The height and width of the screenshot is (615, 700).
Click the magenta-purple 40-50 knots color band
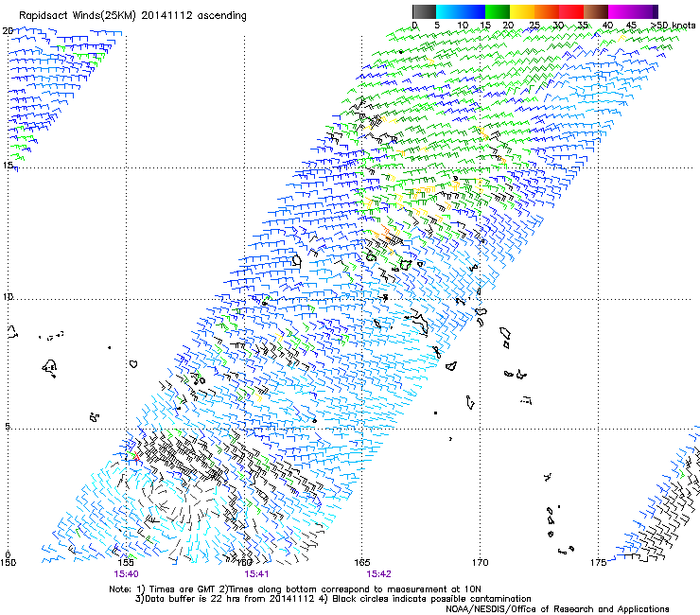633,11
